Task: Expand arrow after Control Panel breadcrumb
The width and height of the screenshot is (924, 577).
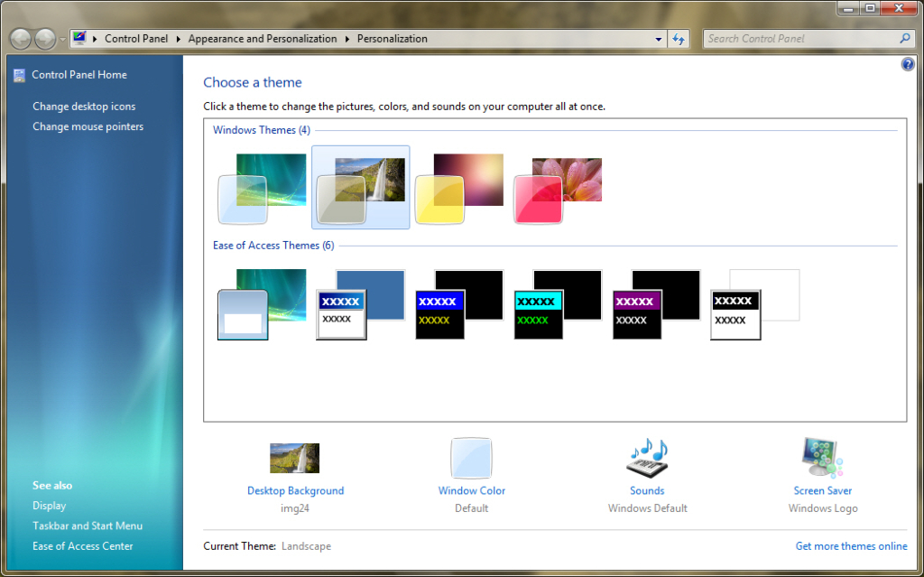Action: pyautogui.click(x=178, y=39)
